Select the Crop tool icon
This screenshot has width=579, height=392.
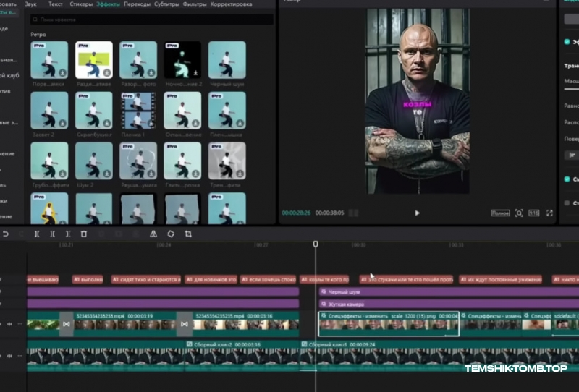188,234
